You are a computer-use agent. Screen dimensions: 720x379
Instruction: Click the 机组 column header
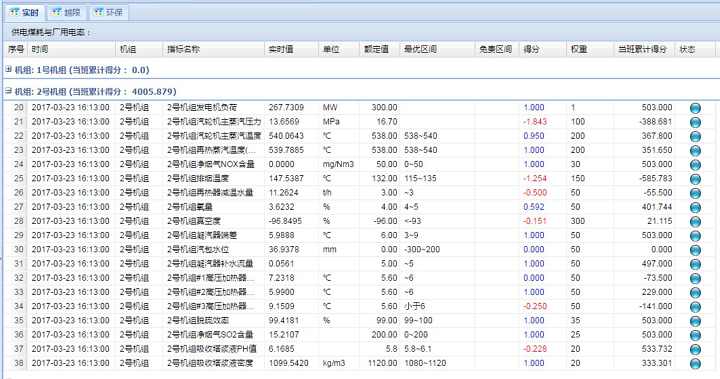coord(139,49)
